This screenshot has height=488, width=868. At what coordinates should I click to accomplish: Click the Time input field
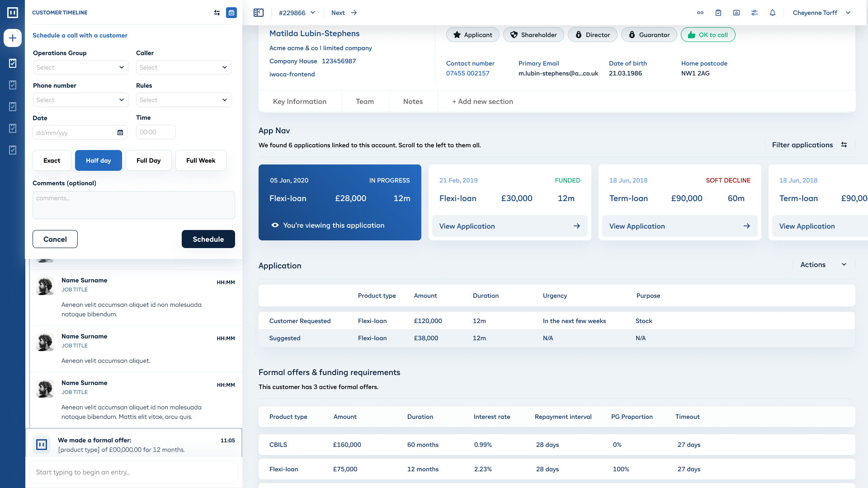pos(156,132)
